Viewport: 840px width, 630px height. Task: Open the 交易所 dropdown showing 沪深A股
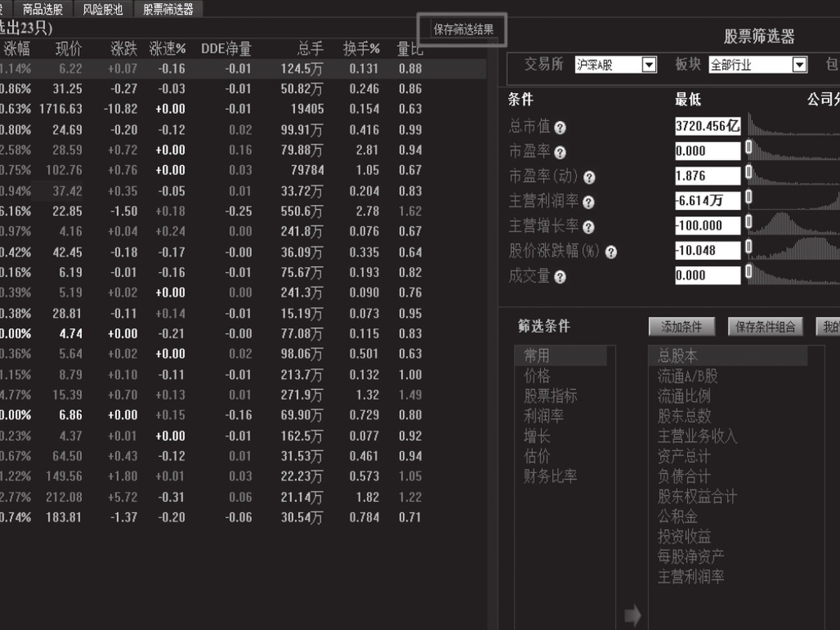tap(616, 65)
